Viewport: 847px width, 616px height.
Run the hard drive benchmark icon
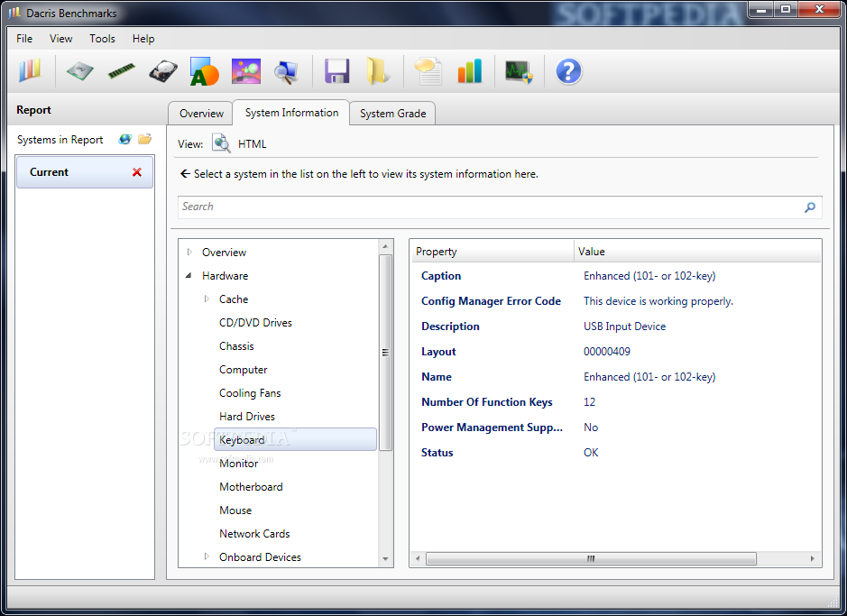[162, 70]
